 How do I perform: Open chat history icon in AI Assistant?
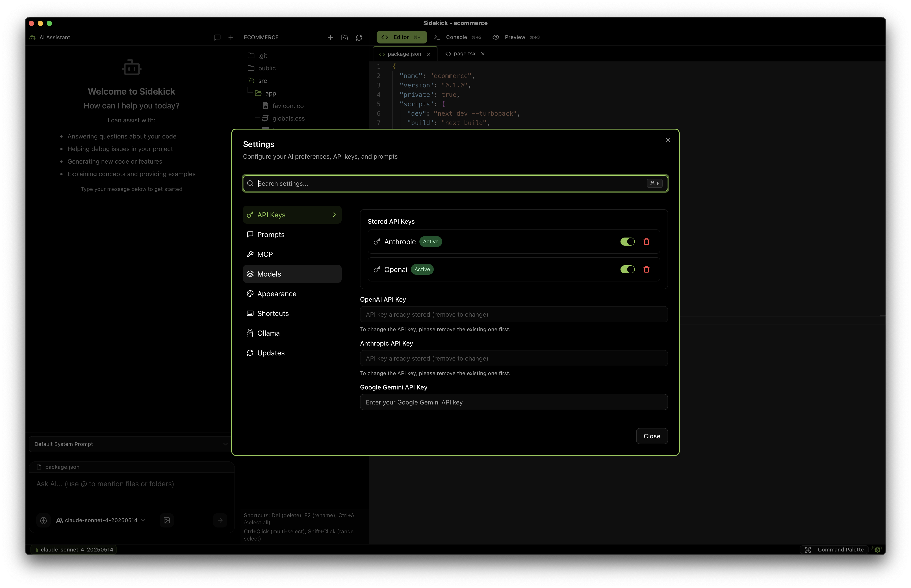point(217,37)
